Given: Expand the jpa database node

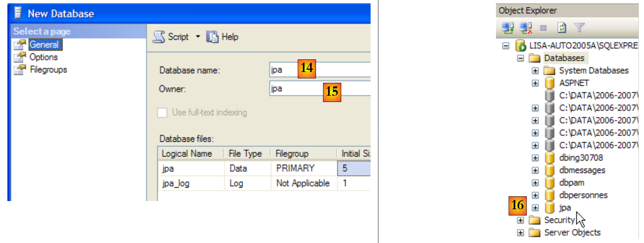Looking at the screenshot, I should click(535, 208).
